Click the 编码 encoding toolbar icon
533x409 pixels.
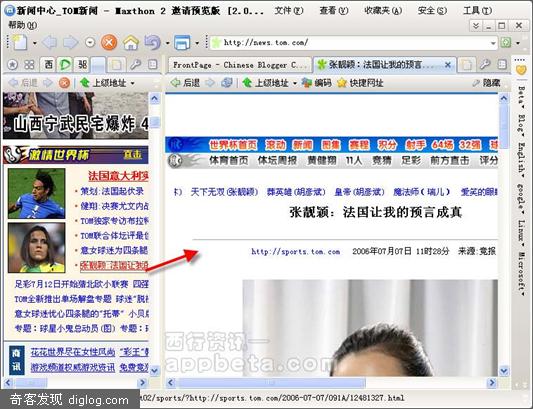click(x=316, y=83)
